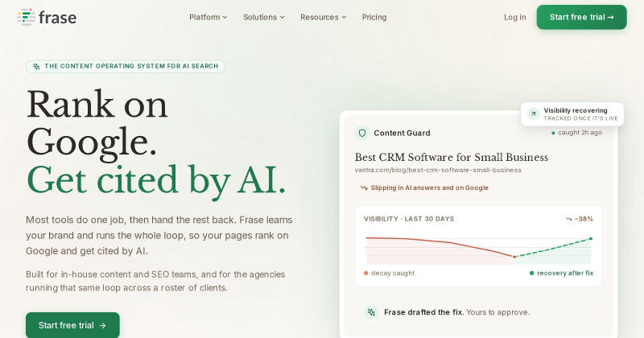The height and width of the screenshot is (338, 644).
Task: Click the arrow icon in the hero 'Start free trial' button
Action: 103,326
